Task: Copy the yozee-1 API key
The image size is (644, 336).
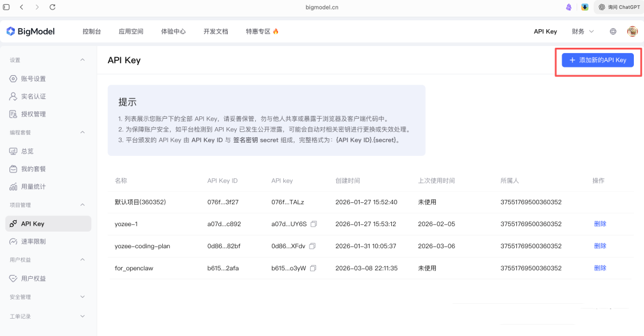Action: click(x=314, y=224)
